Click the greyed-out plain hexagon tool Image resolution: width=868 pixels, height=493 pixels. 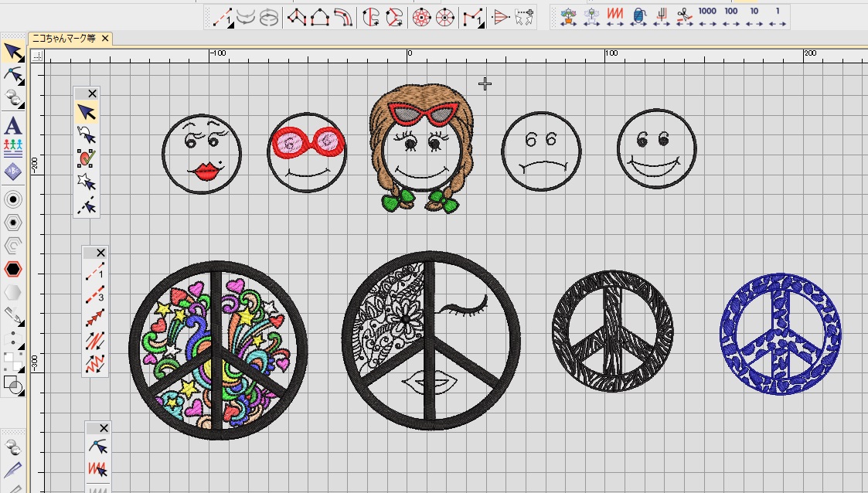click(x=12, y=292)
